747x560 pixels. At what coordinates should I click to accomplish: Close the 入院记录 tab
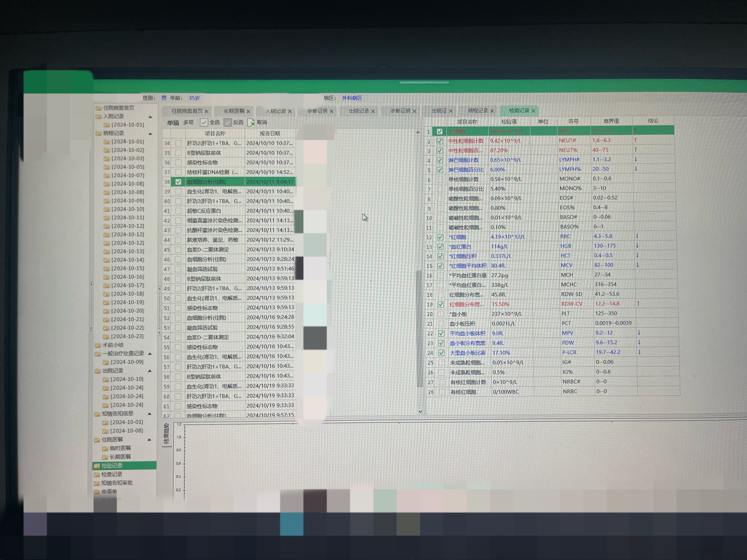tap(290, 111)
